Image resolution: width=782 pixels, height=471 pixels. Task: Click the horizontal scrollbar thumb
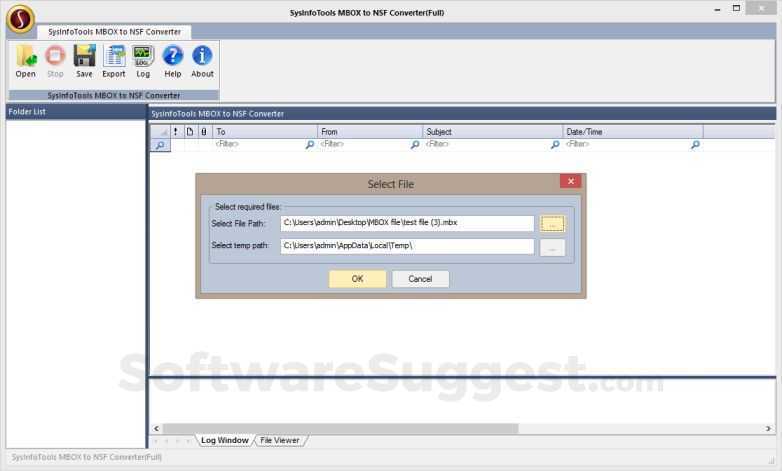341,429
